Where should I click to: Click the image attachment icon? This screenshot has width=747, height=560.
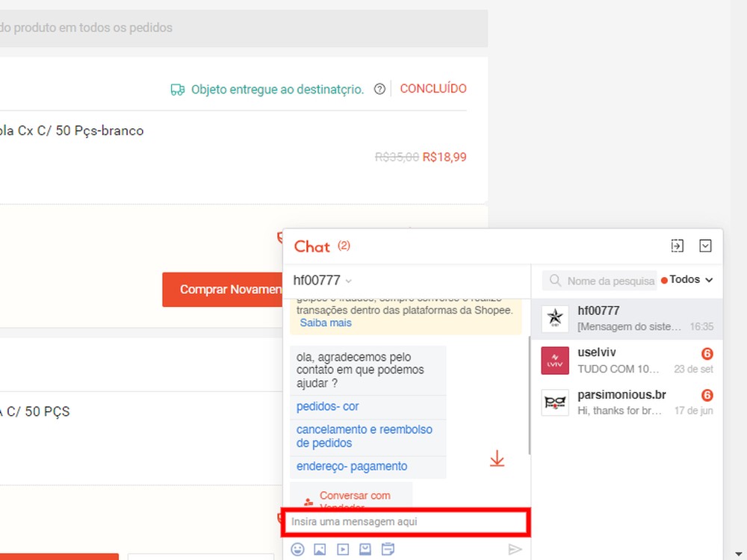pyautogui.click(x=320, y=549)
